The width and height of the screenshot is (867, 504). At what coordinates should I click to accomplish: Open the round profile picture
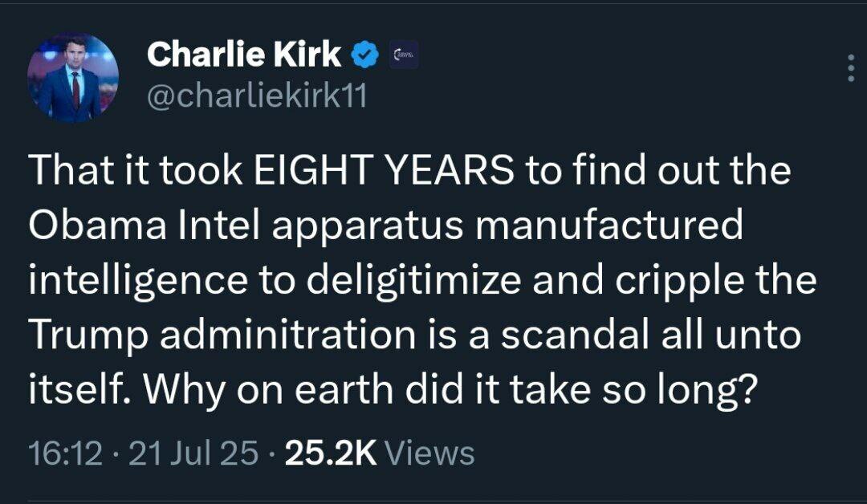click(73, 78)
